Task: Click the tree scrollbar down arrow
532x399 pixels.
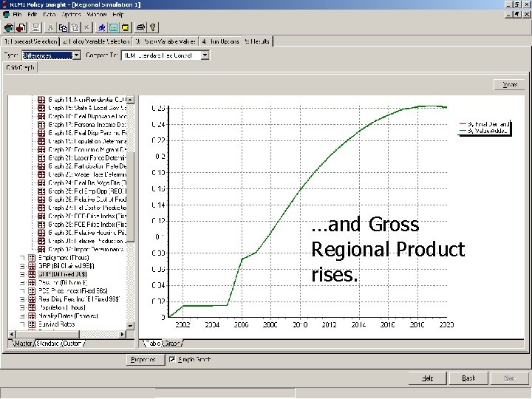Action: coord(130,325)
